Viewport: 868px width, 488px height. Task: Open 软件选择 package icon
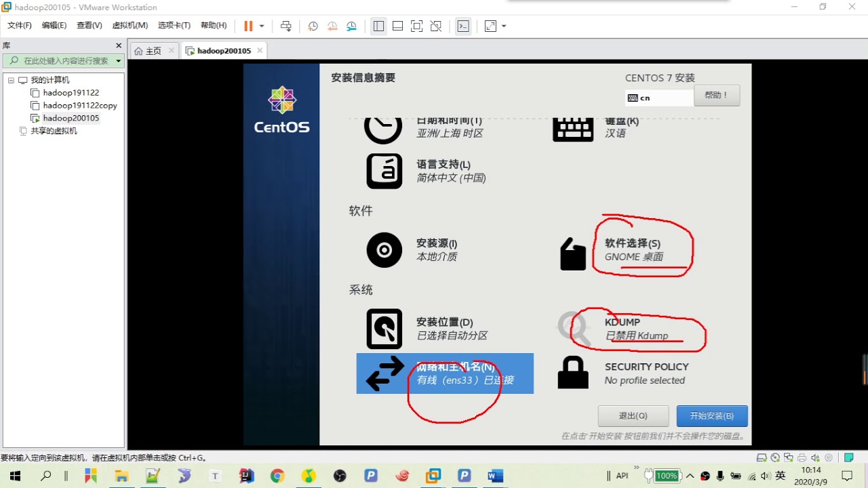click(x=573, y=254)
